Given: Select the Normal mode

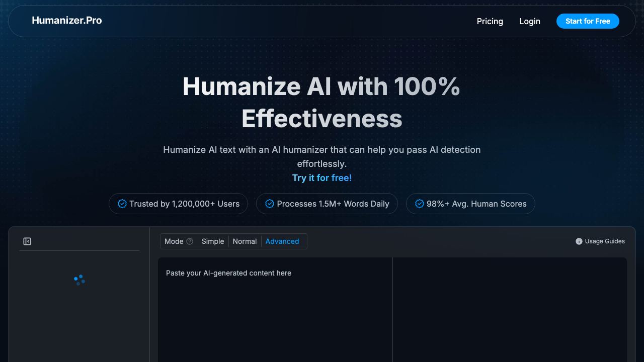Looking at the screenshot, I should [245, 241].
